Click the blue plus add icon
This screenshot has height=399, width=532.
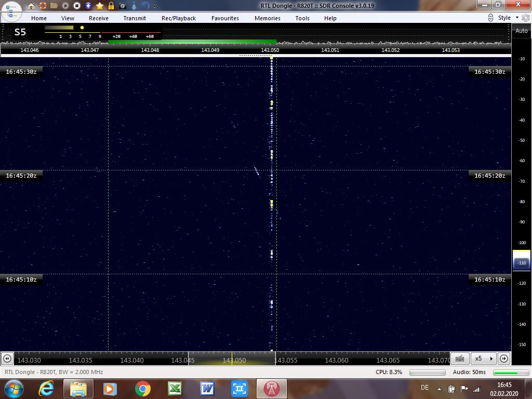[x=88, y=6]
